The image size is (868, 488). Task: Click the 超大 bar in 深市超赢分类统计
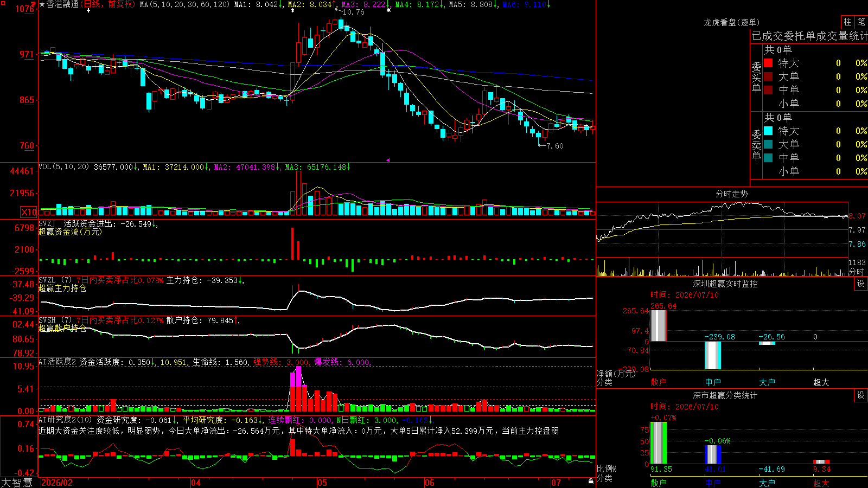[x=821, y=462]
